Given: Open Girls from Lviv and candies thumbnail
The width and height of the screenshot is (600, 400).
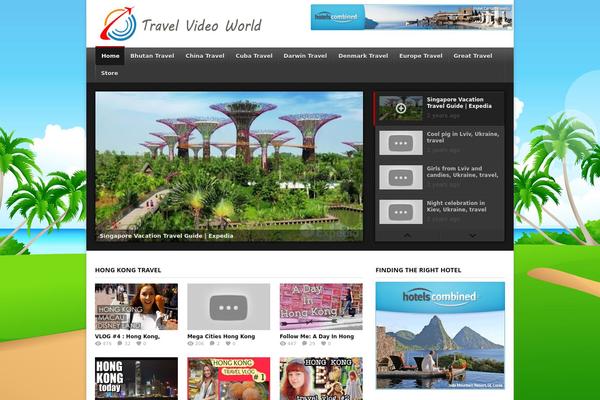Looking at the screenshot, I should 401,178.
